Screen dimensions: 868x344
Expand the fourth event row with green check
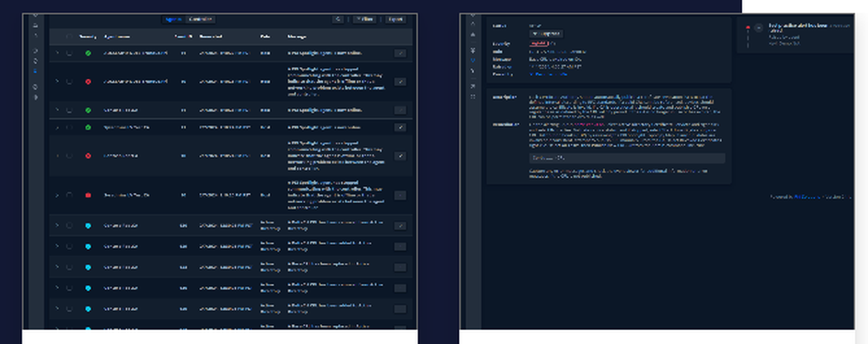tap(56, 128)
